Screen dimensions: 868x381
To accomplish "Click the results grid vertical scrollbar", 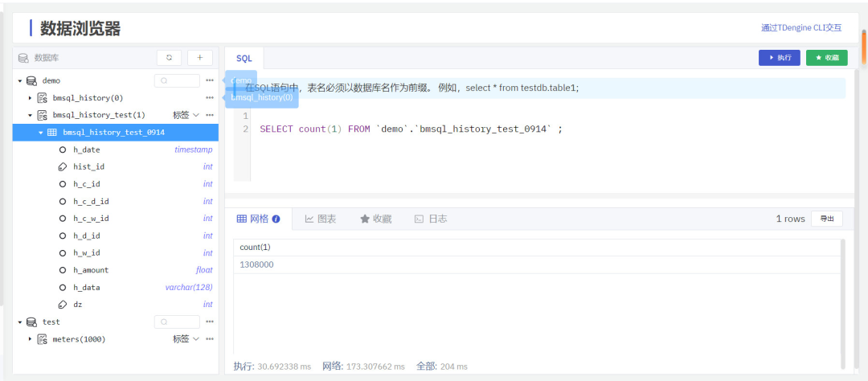I will [843, 304].
